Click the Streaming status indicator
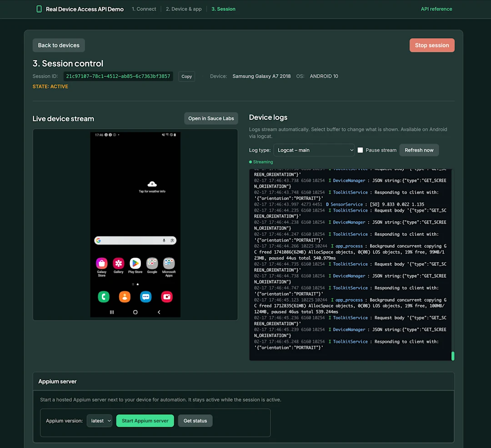Image resolution: width=491 pixels, height=448 pixels. coord(261,162)
